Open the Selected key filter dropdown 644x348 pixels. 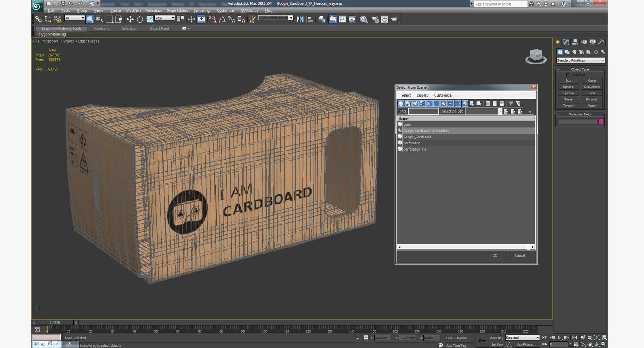click(522, 338)
